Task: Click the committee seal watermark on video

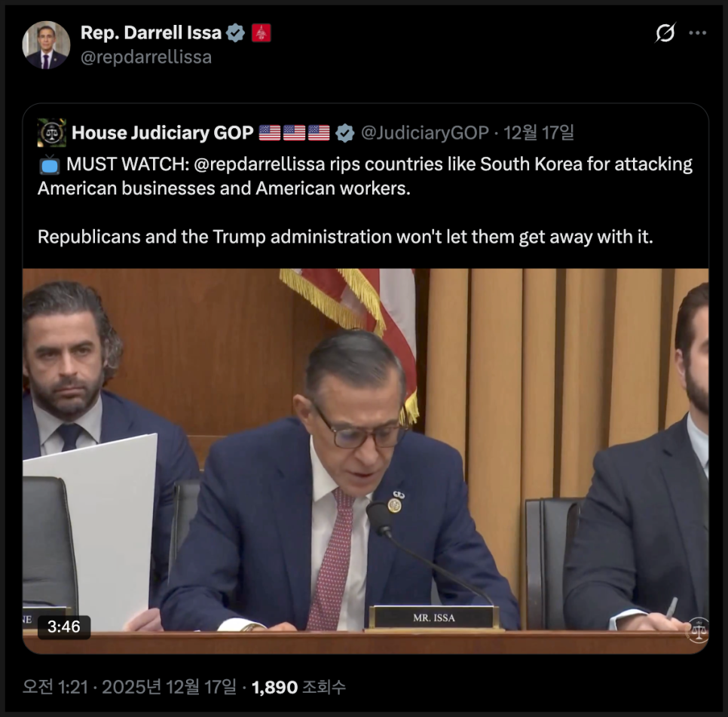Action: point(697,630)
